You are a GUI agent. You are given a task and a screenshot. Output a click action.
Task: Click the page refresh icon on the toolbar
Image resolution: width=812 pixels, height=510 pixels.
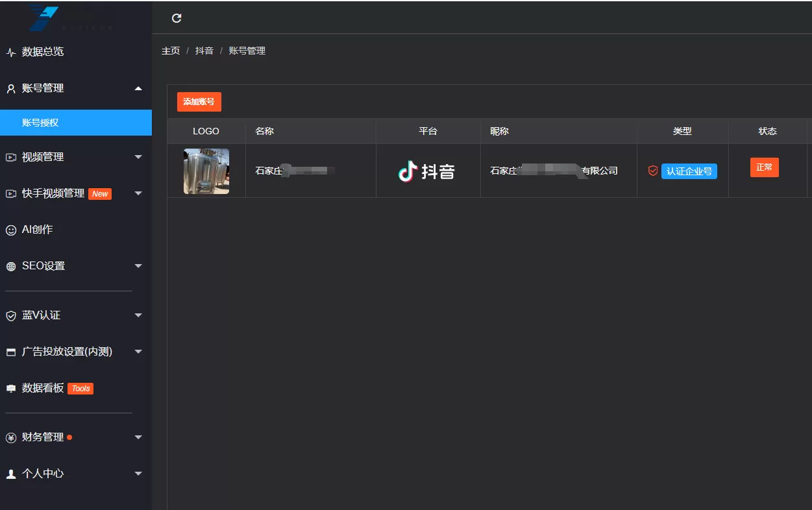(176, 18)
